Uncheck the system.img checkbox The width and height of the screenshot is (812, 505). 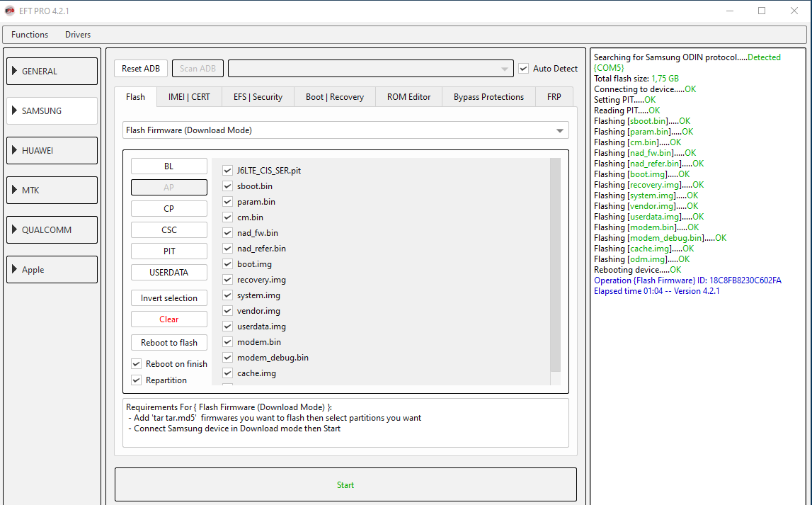pos(227,295)
